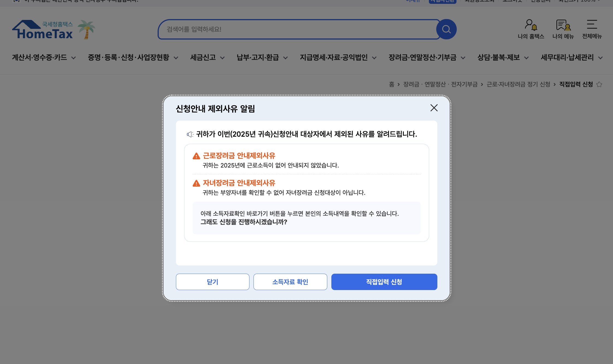Click the megaphone icon in the dialog
Screen dimensions: 613x364
(190, 134)
